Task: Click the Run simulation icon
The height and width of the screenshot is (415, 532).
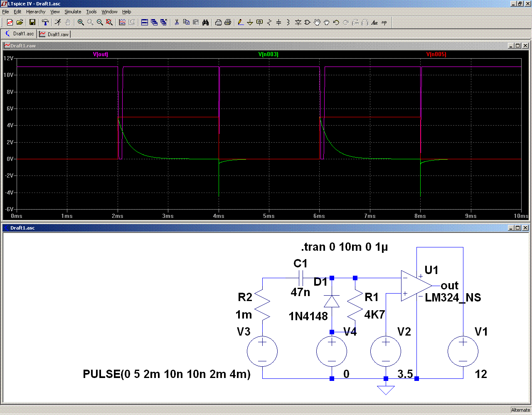Action: point(58,22)
